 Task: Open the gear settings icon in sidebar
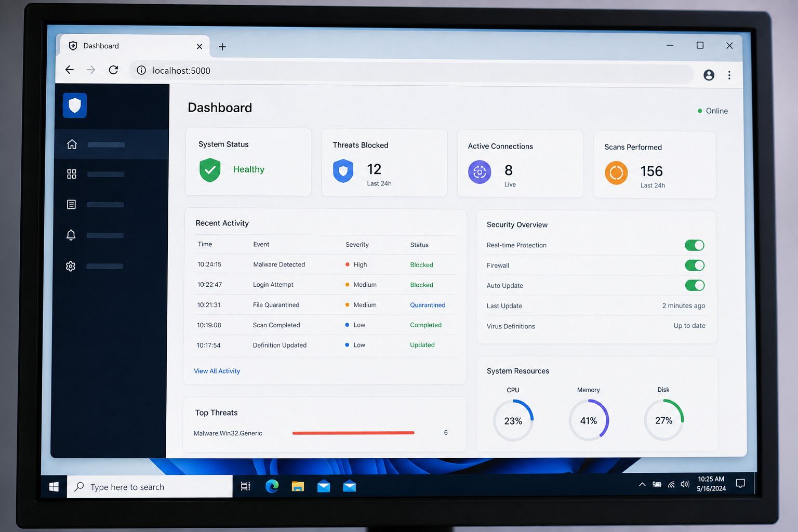click(x=71, y=266)
